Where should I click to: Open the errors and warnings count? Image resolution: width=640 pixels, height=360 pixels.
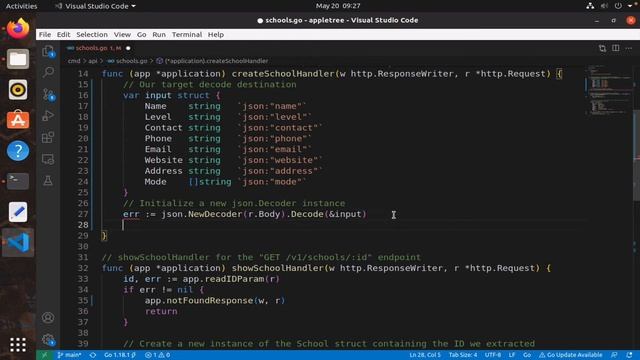click(158, 355)
